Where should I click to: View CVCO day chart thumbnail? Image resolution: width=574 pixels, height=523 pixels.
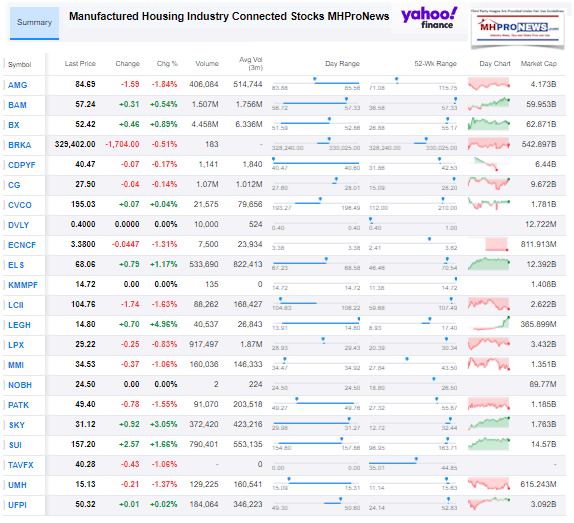point(489,204)
